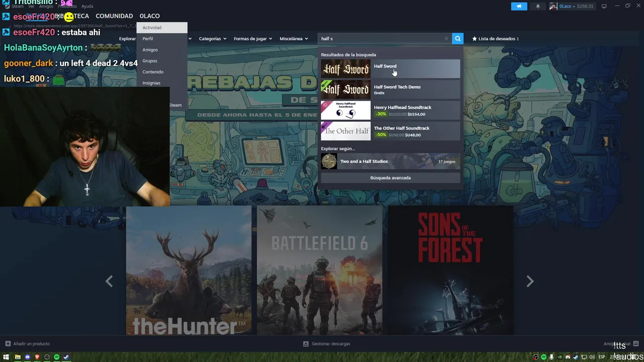Select Amigos from the dropdown menu

click(162, 50)
